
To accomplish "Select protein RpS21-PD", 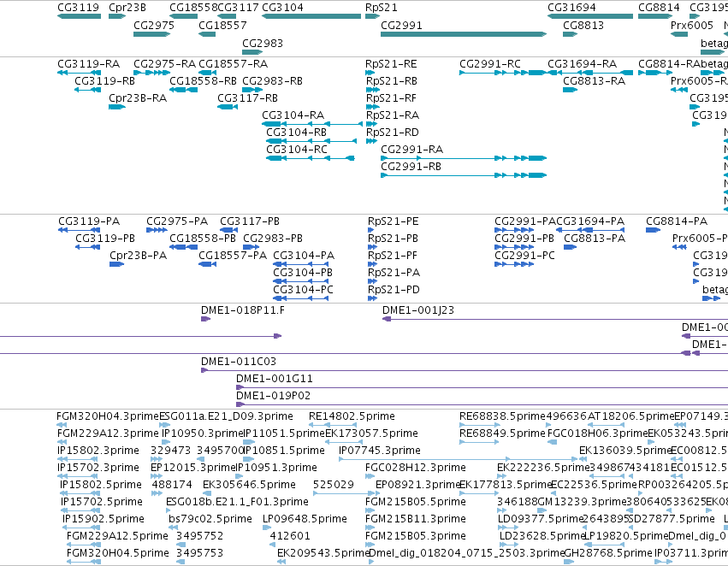I will (394, 290).
